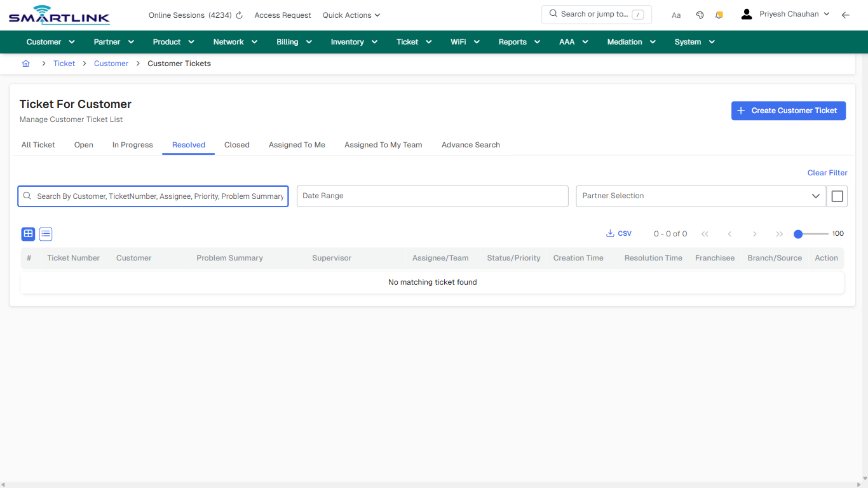This screenshot has width=868, height=488.
Task: Switch to list view layout
Action: pos(45,234)
